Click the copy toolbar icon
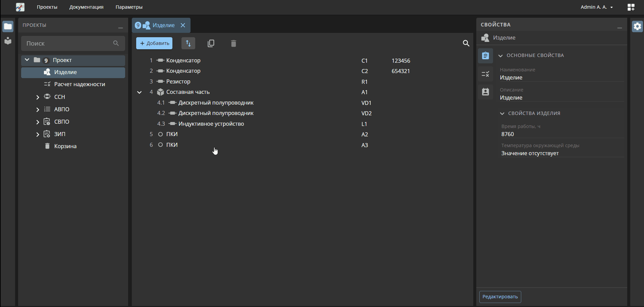This screenshot has height=307, width=644. pos(211,43)
